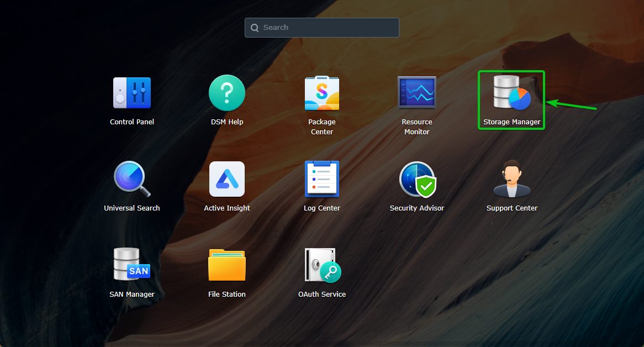Click the magnifier glyph in search box

click(255, 28)
